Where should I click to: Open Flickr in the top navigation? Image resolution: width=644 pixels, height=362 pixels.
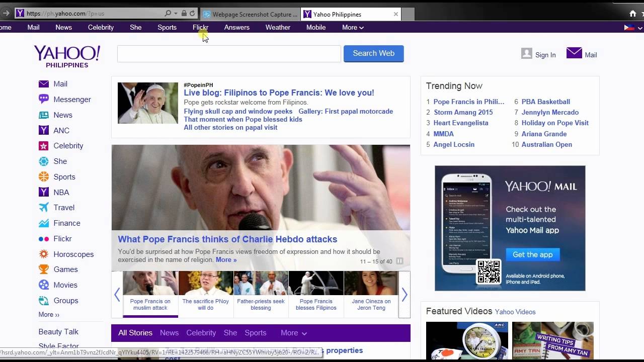[200, 27]
